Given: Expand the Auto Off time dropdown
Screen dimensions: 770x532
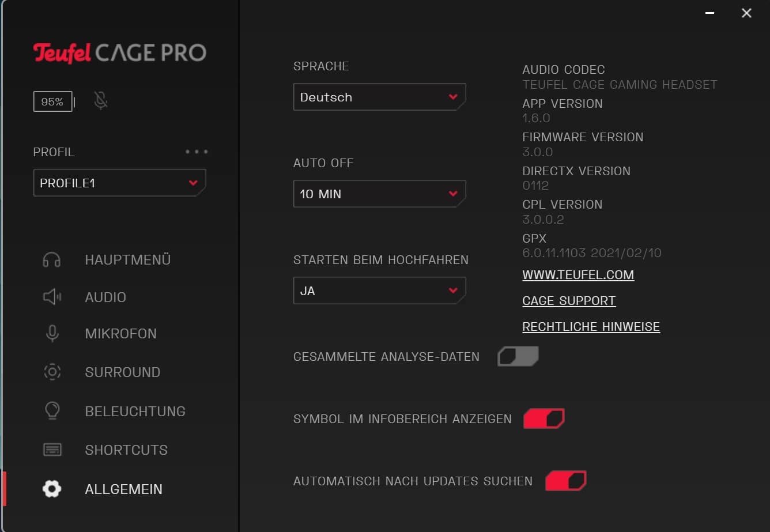Looking at the screenshot, I should pos(379,194).
